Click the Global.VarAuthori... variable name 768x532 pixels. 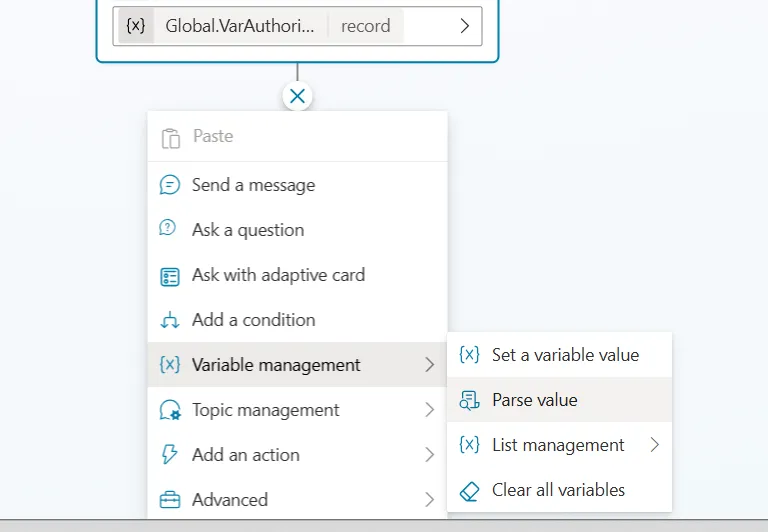point(240,25)
